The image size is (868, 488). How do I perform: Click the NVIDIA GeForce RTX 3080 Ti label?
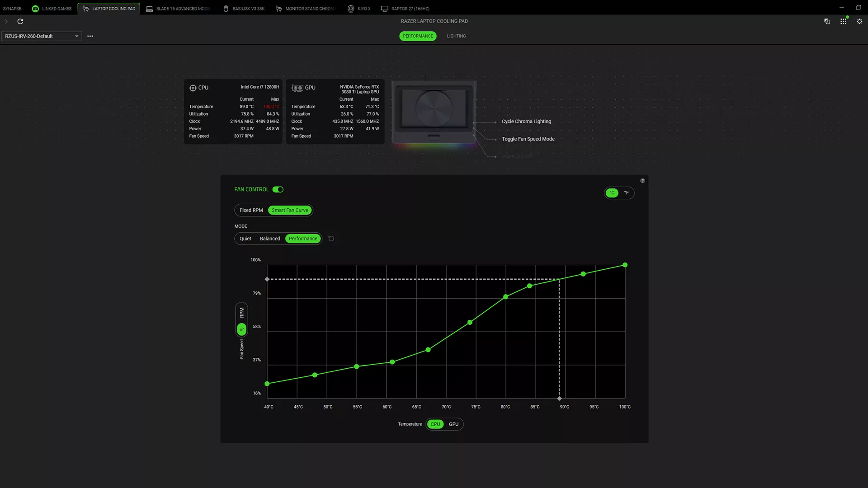click(359, 89)
